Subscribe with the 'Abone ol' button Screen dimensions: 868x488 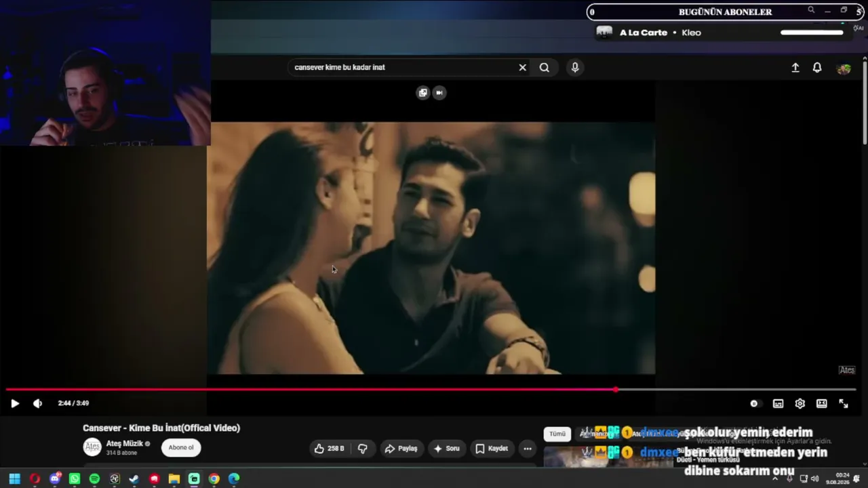(181, 447)
